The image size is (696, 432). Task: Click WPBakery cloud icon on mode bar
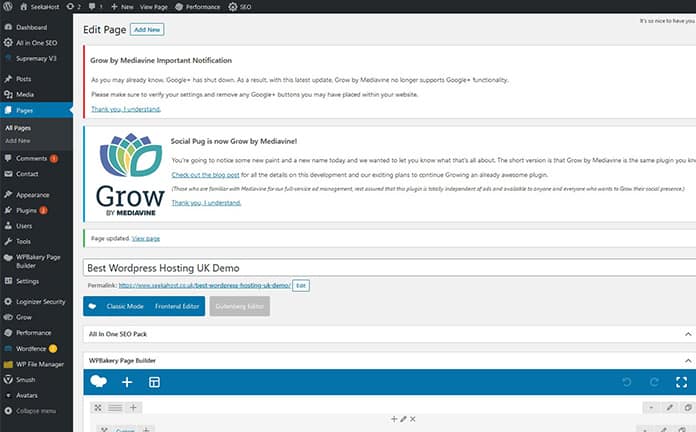pos(92,306)
